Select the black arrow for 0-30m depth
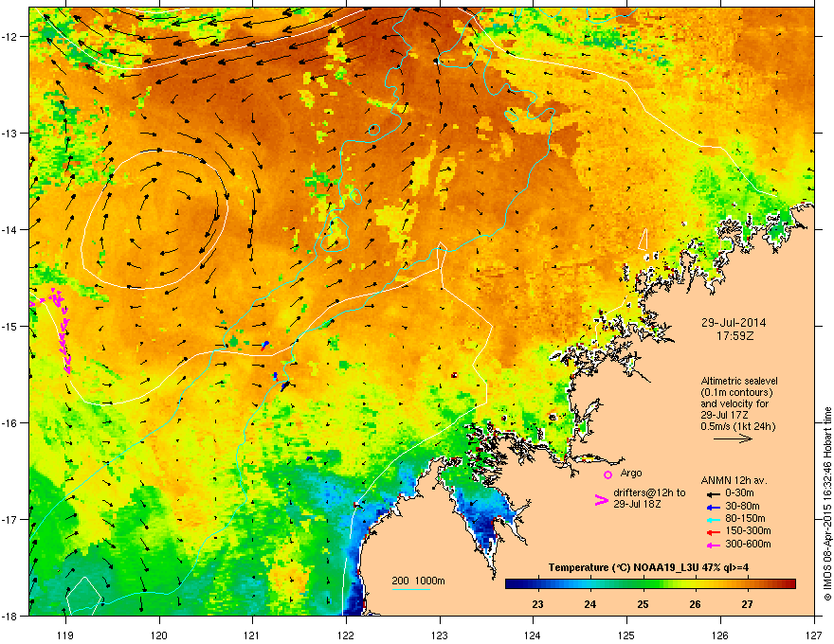Viewport: 834px width, 644px height. (x=714, y=494)
